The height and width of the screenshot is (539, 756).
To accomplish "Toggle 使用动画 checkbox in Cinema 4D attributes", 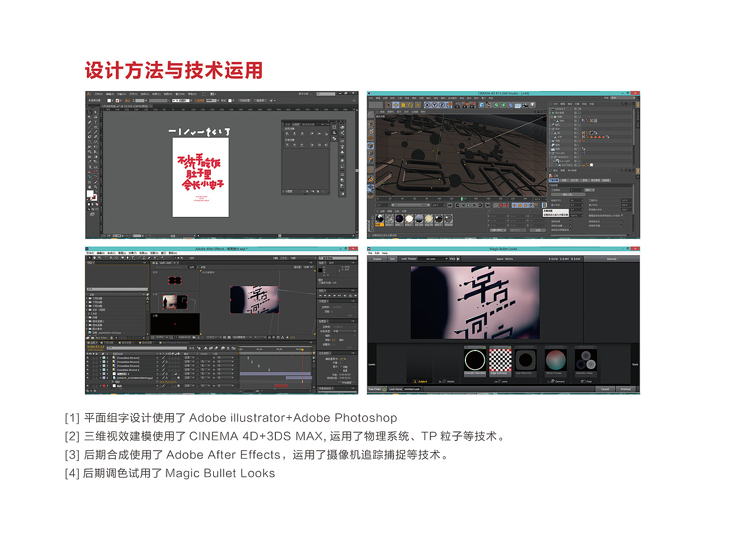I will click(571, 221).
